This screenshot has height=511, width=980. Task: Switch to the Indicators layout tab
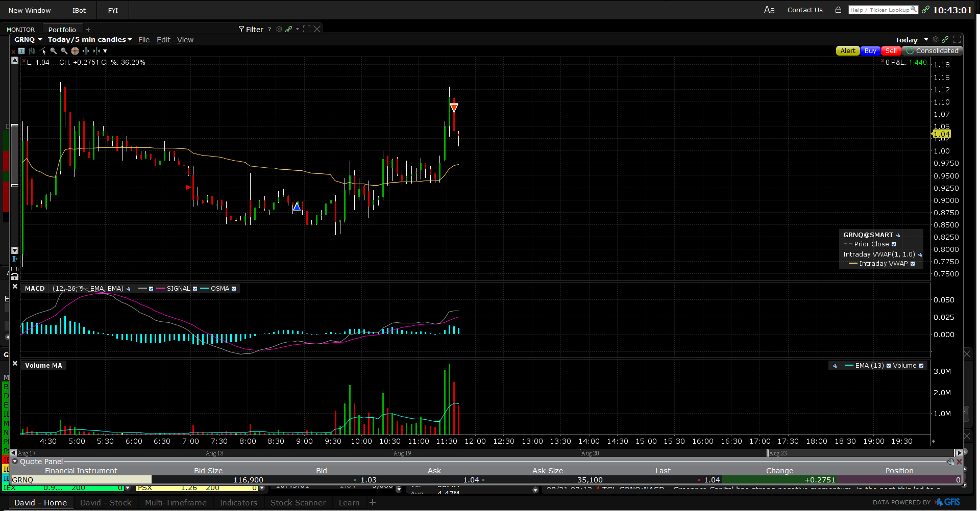coord(238,503)
